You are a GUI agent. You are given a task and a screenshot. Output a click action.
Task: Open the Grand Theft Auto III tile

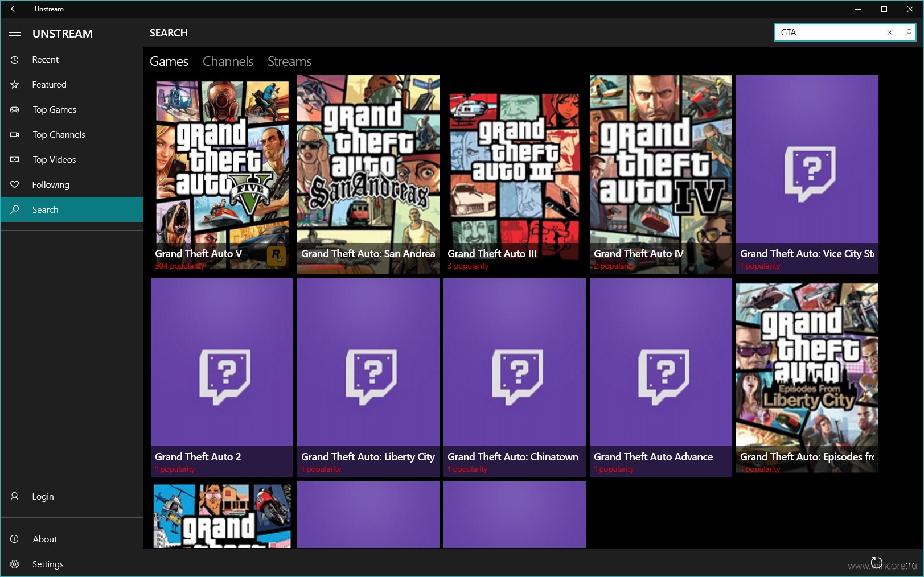click(x=515, y=175)
